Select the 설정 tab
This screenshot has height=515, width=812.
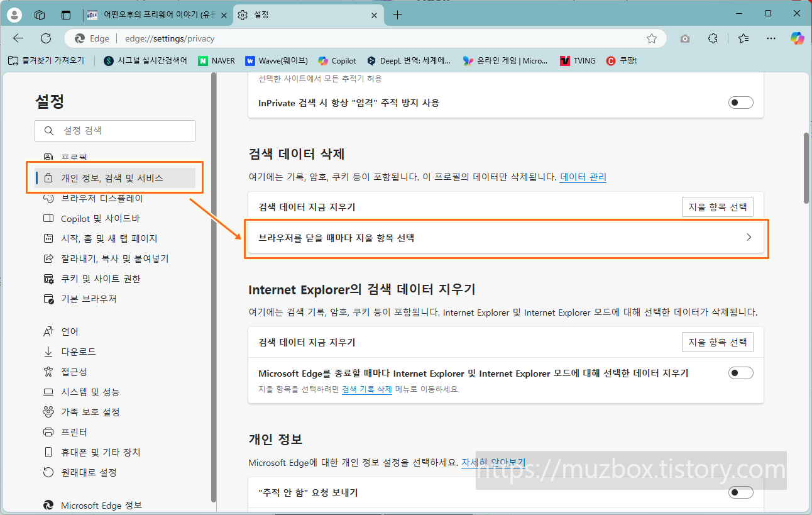tap(308, 15)
